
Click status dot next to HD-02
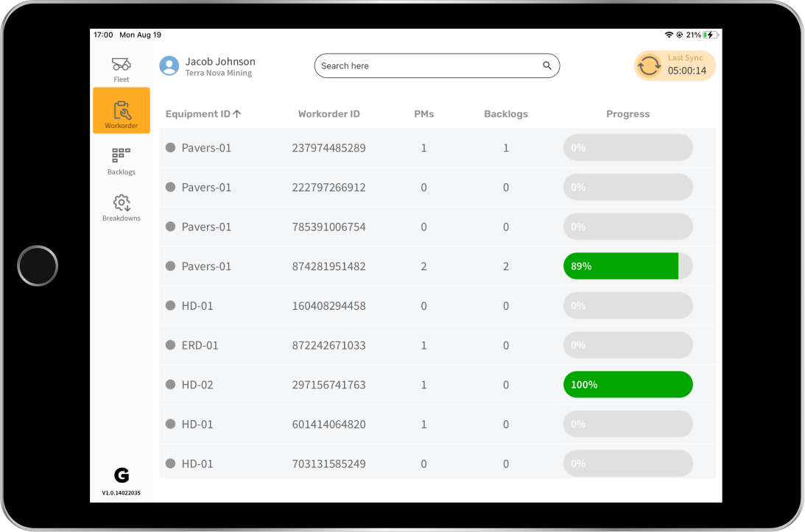tap(171, 385)
